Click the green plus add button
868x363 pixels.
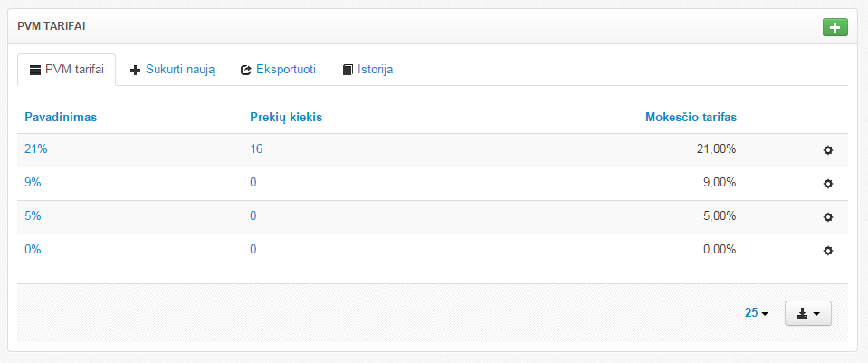pos(835,27)
